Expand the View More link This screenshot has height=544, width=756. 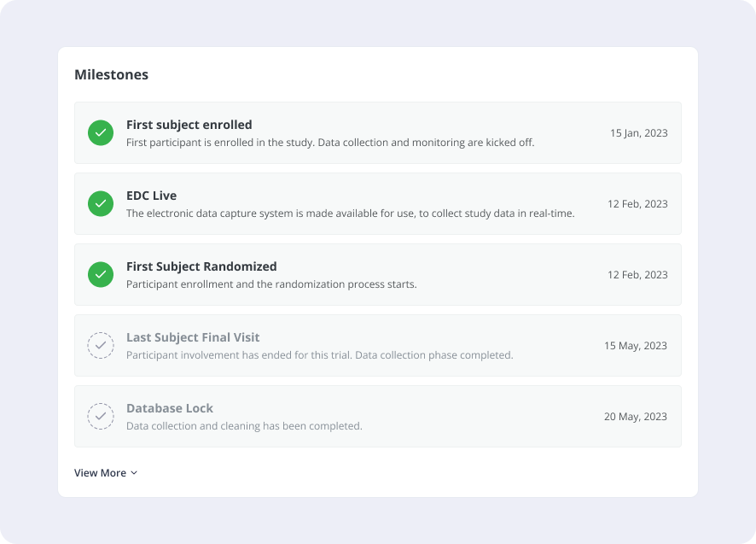(100, 473)
